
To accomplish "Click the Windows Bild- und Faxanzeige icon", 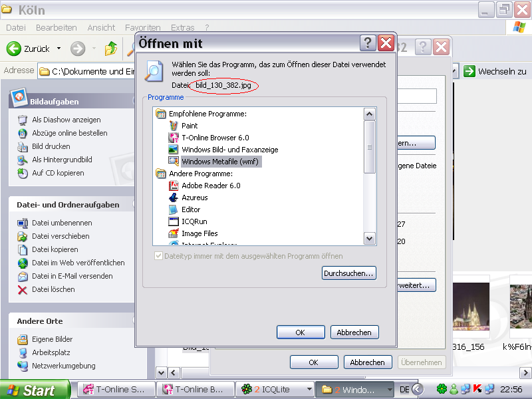I will click(174, 150).
